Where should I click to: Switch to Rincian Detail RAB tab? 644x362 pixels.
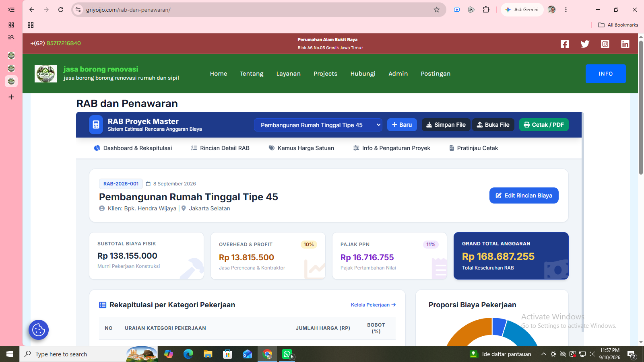click(x=220, y=148)
